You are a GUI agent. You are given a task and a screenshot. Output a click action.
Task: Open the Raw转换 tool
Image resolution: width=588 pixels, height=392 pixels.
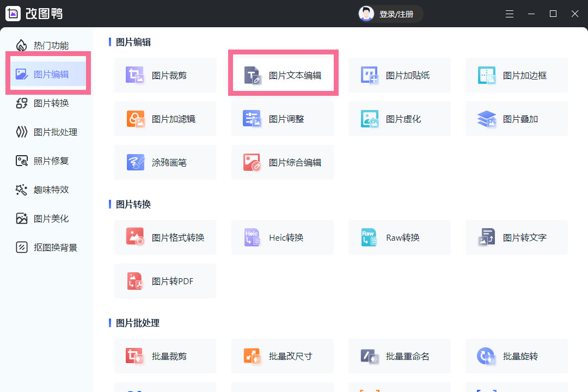pyautogui.click(x=400, y=237)
